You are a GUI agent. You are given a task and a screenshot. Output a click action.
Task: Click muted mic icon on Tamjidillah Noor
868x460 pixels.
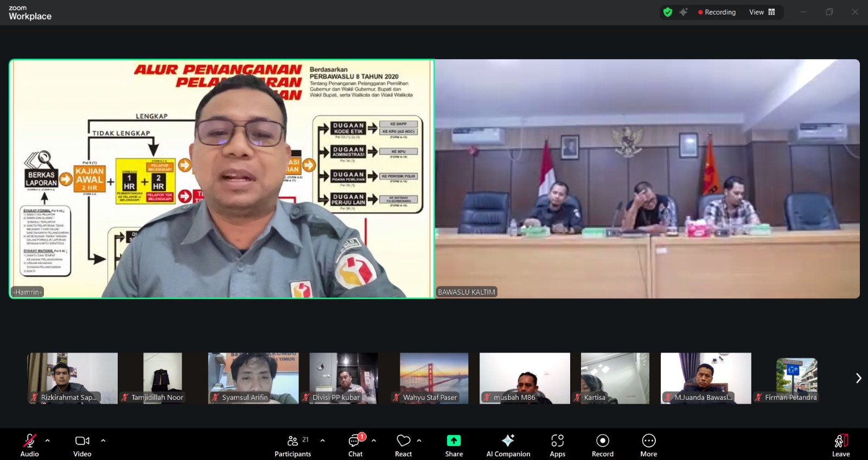(125, 398)
